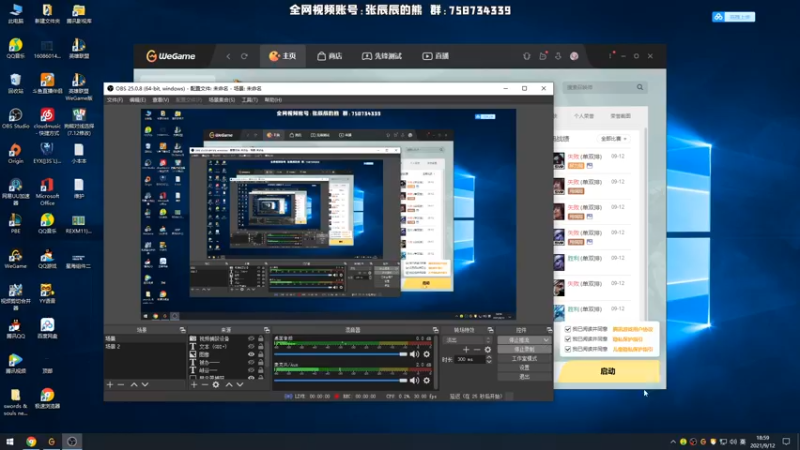Click the 桌面音频 volume slider
800x450 pixels.
pyautogui.click(x=340, y=354)
